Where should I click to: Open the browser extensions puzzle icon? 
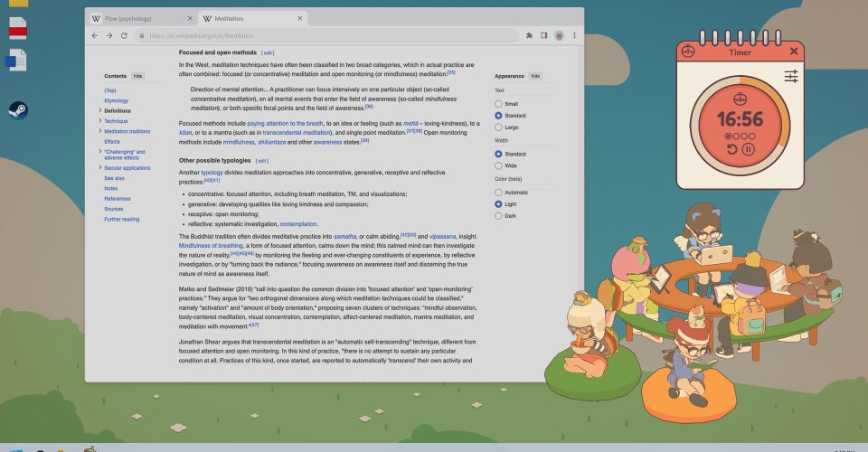coord(529,35)
